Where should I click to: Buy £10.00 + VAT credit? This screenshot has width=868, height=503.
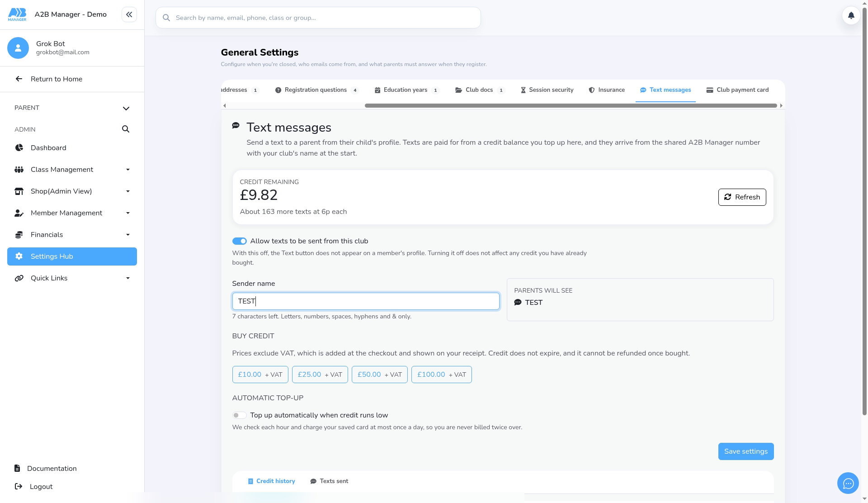(x=260, y=375)
